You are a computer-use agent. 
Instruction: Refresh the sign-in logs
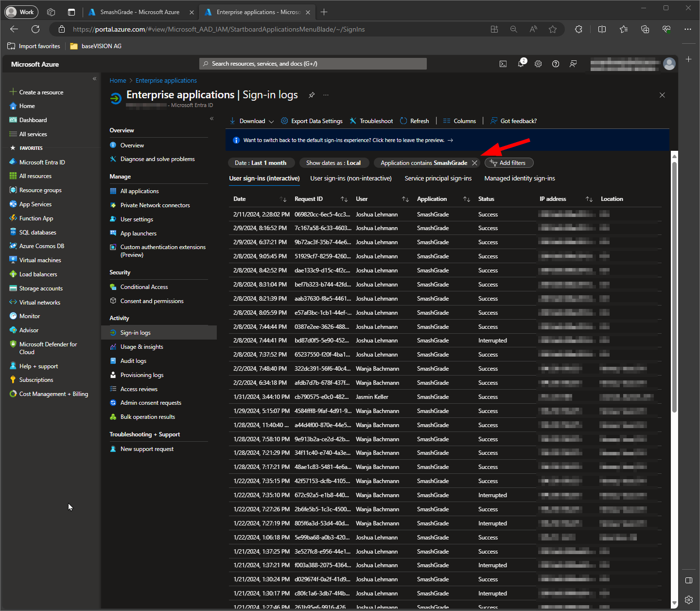415,121
